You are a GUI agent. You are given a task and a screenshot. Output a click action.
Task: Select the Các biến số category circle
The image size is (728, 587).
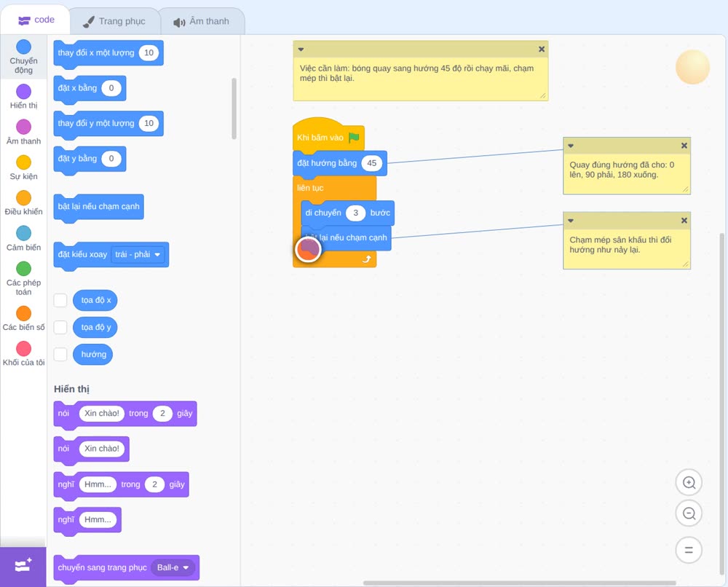[24, 313]
